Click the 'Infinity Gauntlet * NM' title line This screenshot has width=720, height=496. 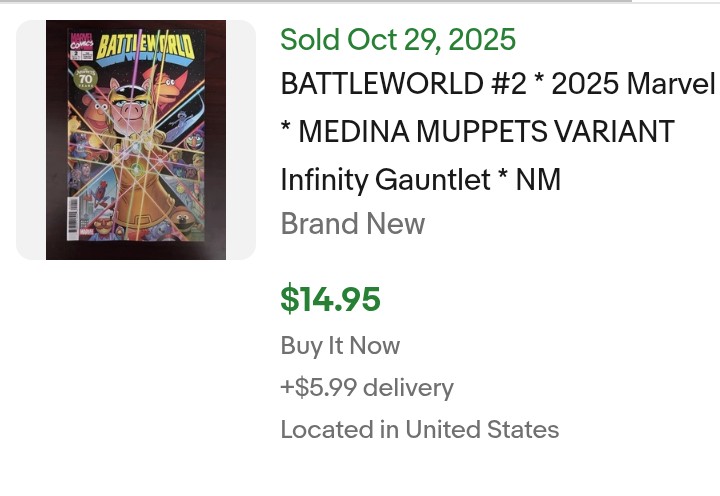(420, 180)
